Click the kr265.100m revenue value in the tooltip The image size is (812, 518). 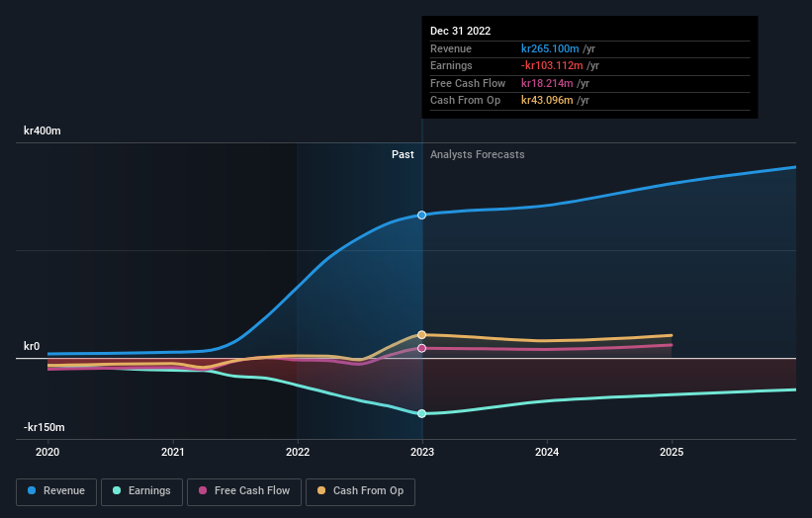[x=550, y=48]
